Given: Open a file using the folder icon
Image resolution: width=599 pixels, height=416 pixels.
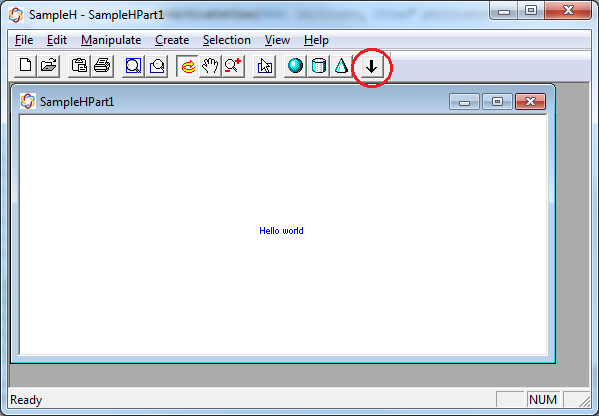Looking at the screenshot, I should coord(49,66).
